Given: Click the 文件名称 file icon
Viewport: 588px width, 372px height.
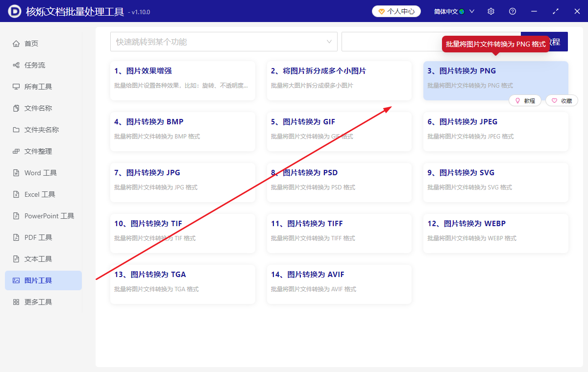Looking at the screenshot, I should 16,108.
